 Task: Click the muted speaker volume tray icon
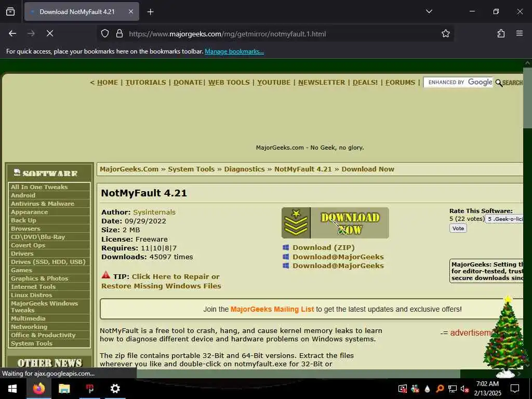pyautogui.click(x=464, y=389)
